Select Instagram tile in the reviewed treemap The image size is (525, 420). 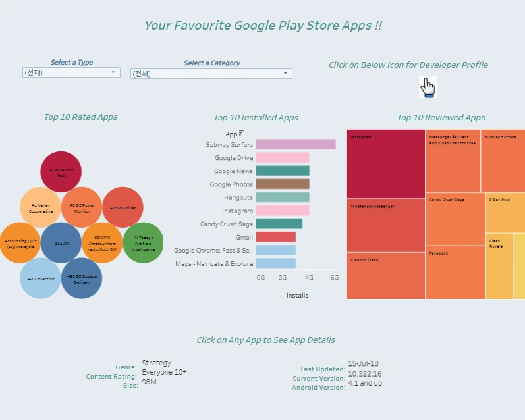tap(386, 164)
